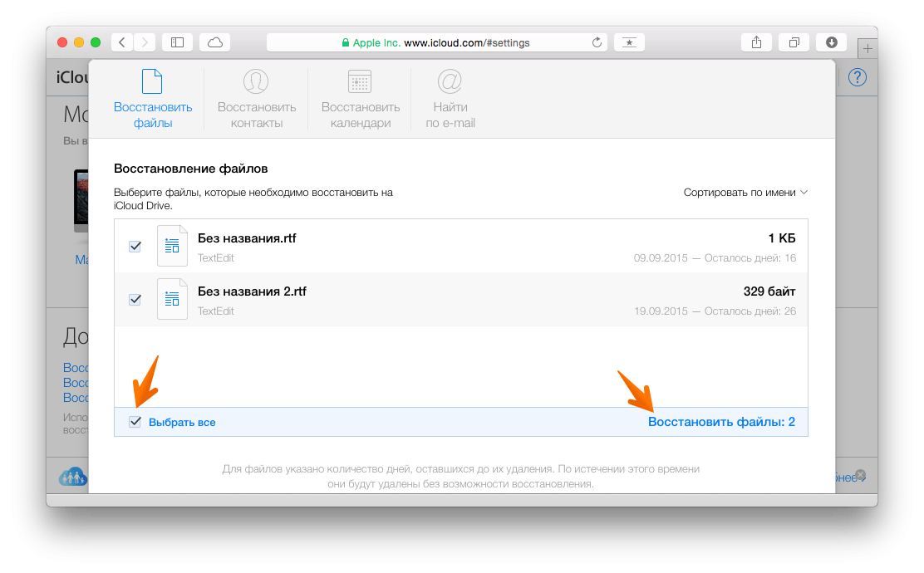The width and height of the screenshot is (924, 573).
Task: Click the Share icon in the toolbar
Action: click(x=756, y=42)
